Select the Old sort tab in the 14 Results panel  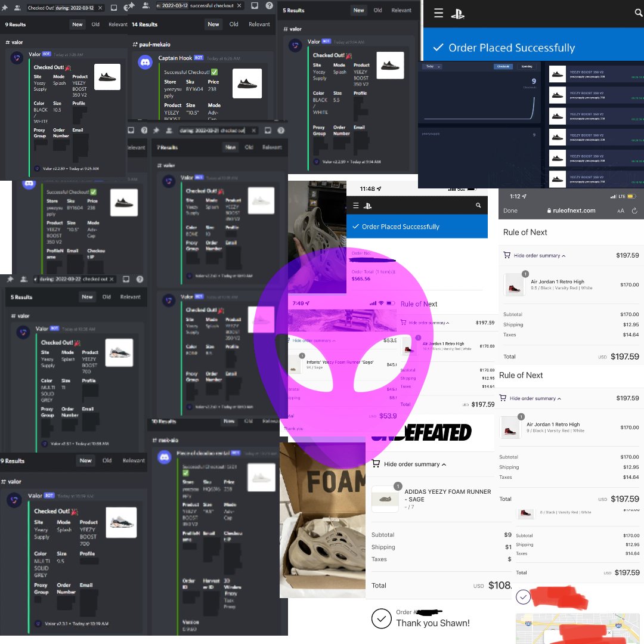point(234,24)
